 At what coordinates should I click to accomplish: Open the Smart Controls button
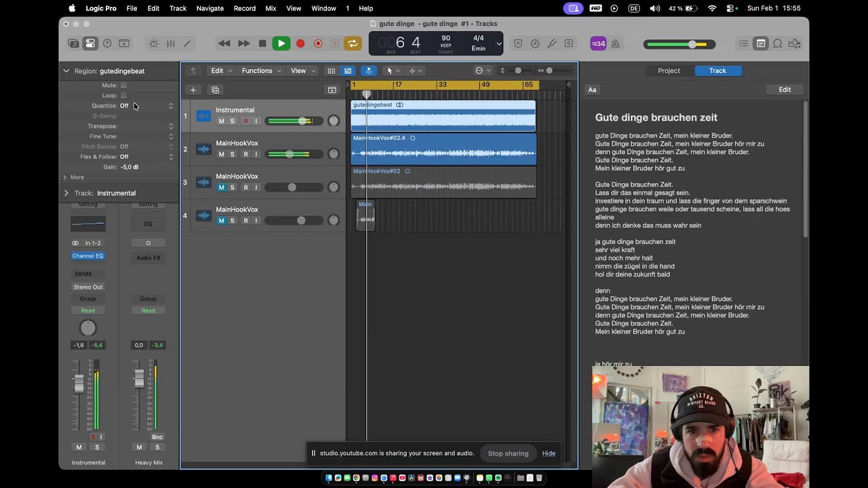[154, 43]
